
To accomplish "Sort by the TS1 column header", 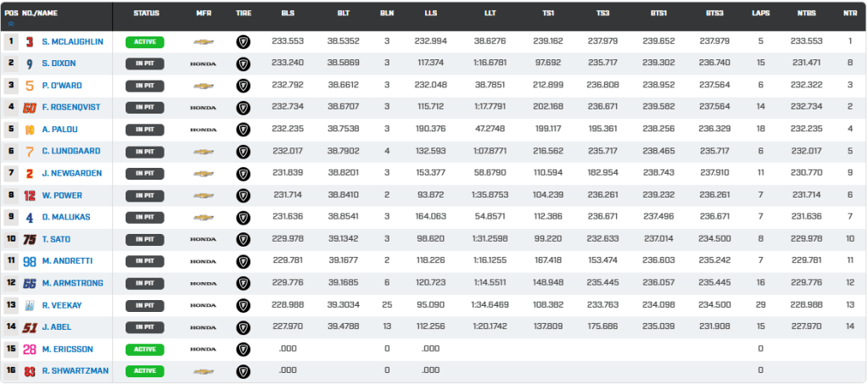I will (548, 13).
